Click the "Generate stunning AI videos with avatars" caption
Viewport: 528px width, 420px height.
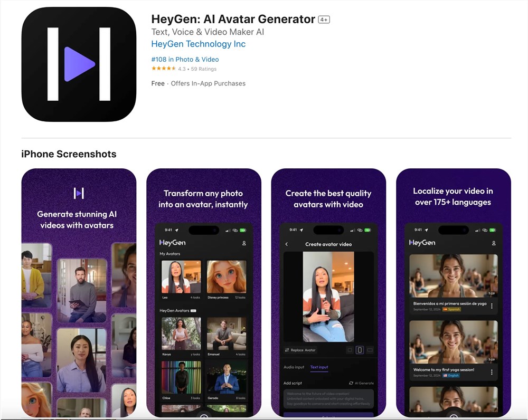77,219
